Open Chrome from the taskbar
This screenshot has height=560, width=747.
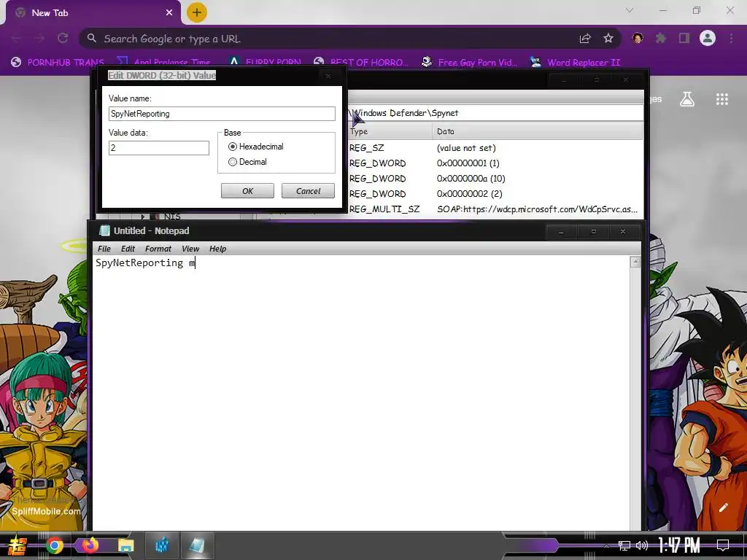pyautogui.click(x=55, y=545)
